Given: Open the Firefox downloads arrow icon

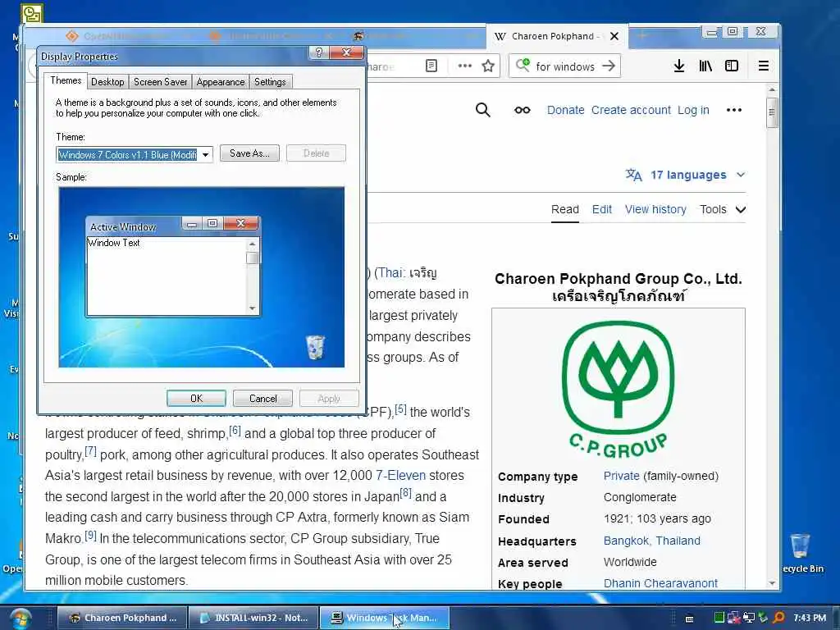Looking at the screenshot, I should point(678,66).
